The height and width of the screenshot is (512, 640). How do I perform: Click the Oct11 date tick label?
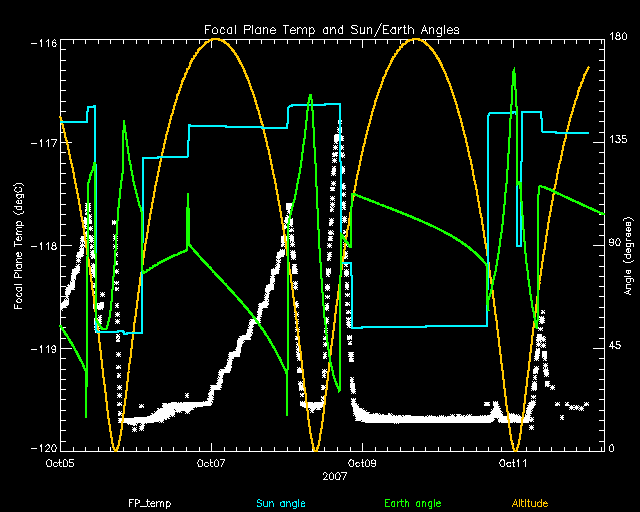pos(513,463)
